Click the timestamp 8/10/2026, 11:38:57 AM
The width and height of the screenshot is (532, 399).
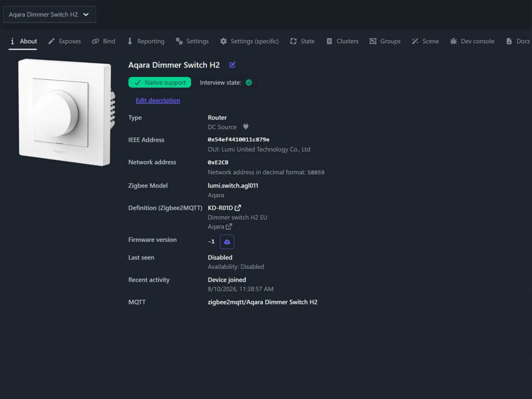241,289
